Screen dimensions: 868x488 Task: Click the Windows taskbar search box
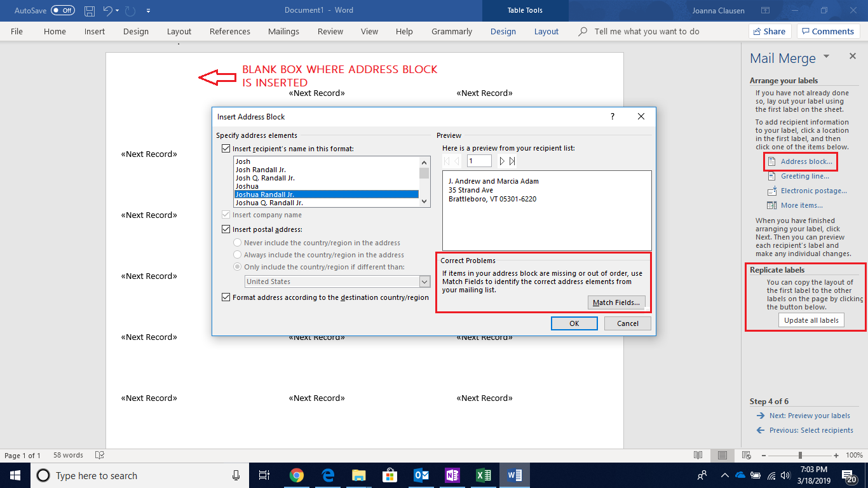139,475
